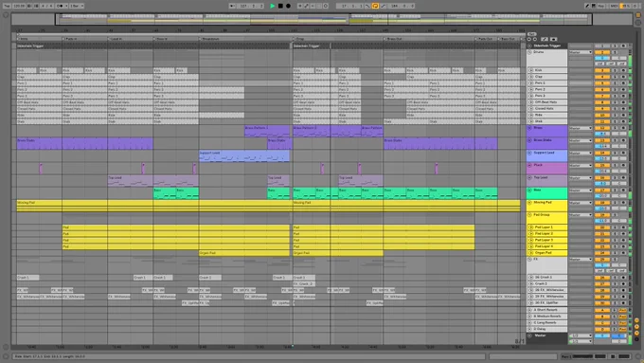This screenshot has width=644, height=363.
Task: Click the Brass track volume field
Action: point(602,134)
